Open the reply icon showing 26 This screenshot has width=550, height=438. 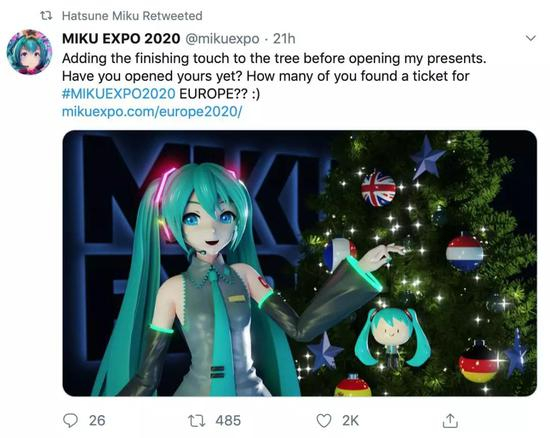(70, 420)
